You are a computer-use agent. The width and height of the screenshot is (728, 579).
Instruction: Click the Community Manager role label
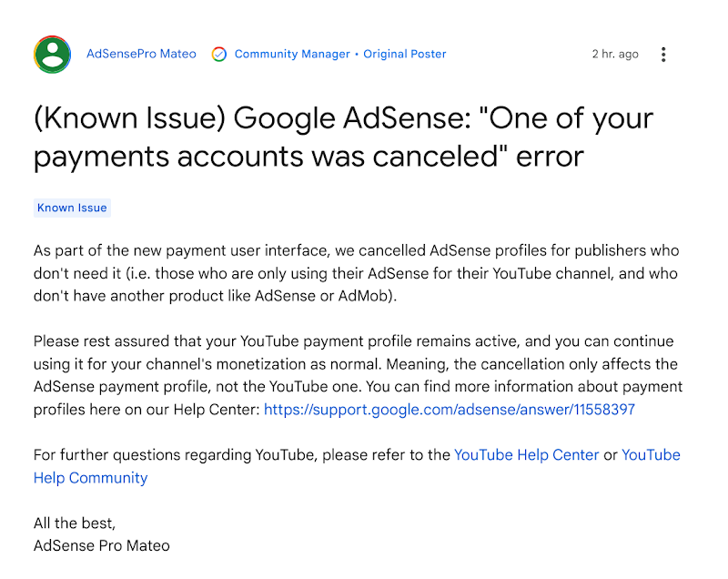[x=292, y=54]
